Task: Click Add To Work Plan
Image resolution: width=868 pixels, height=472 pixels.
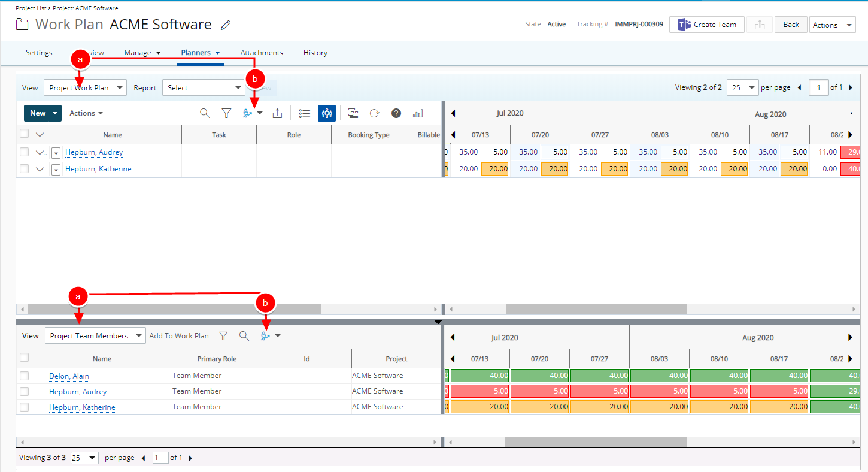Action: point(179,336)
